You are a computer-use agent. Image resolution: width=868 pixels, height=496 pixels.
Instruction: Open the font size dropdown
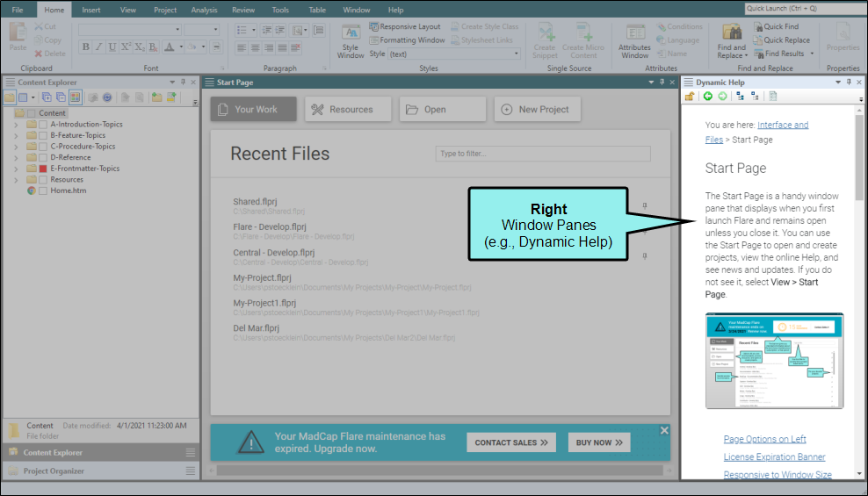tap(215, 29)
